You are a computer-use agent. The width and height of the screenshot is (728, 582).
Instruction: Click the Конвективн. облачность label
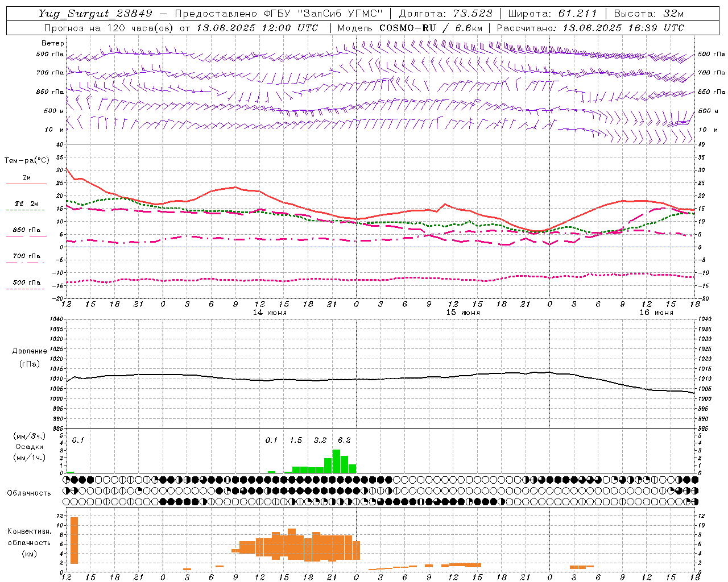(30, 537)
